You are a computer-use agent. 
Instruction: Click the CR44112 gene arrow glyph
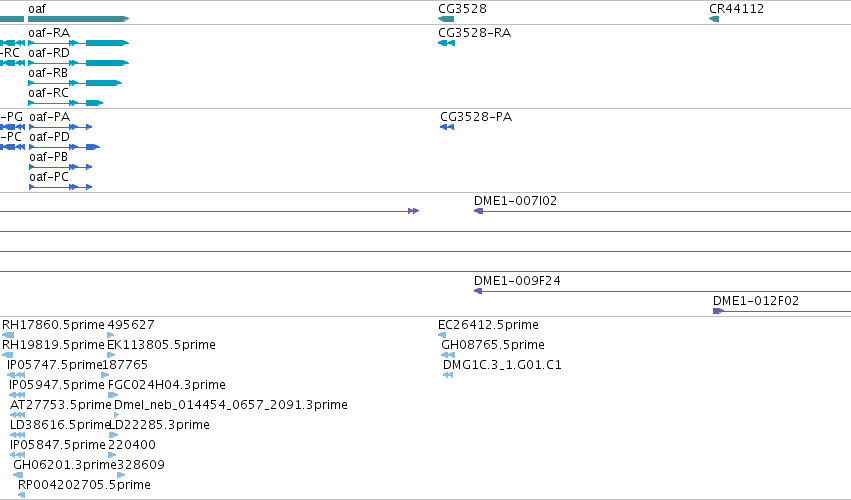tap(714, 19)
